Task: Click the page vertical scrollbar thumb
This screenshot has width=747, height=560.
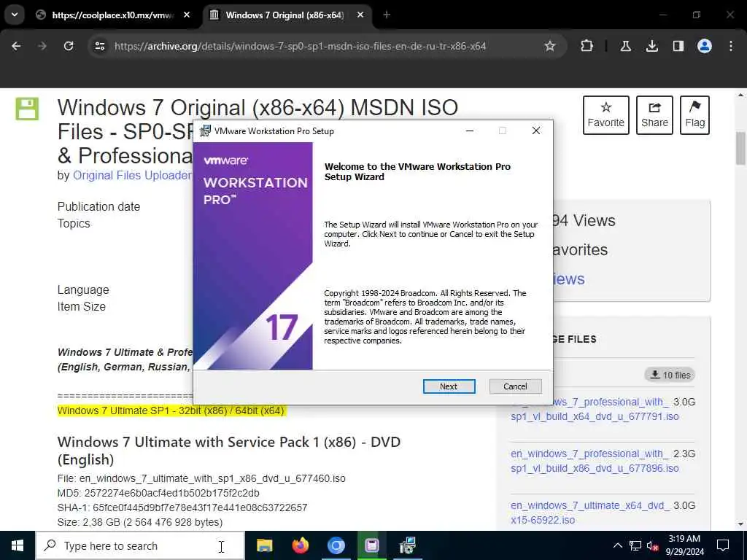Action: click(740, 149)
